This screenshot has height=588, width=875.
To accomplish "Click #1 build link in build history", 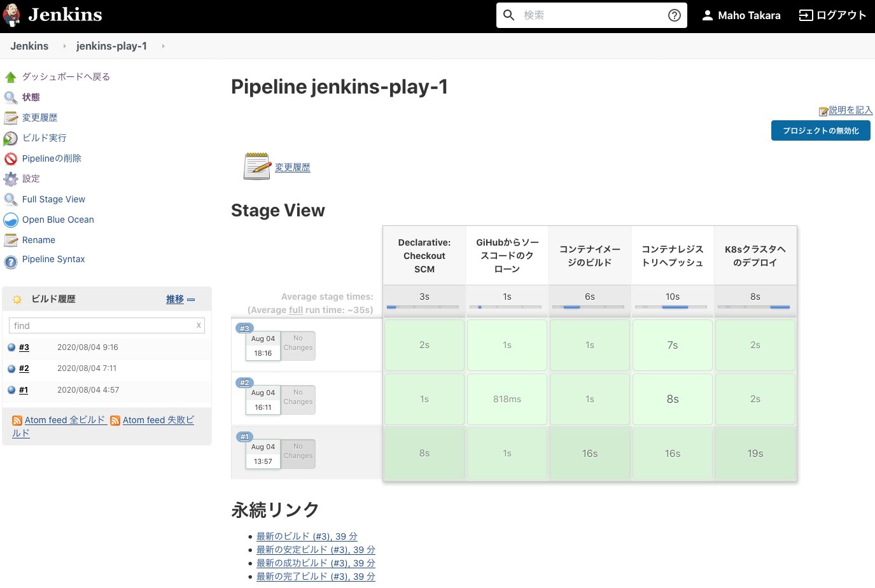I will 24,390.
